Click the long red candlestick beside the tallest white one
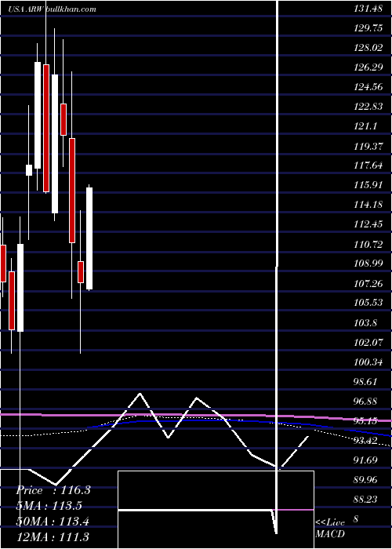 [x=46, y=128]
